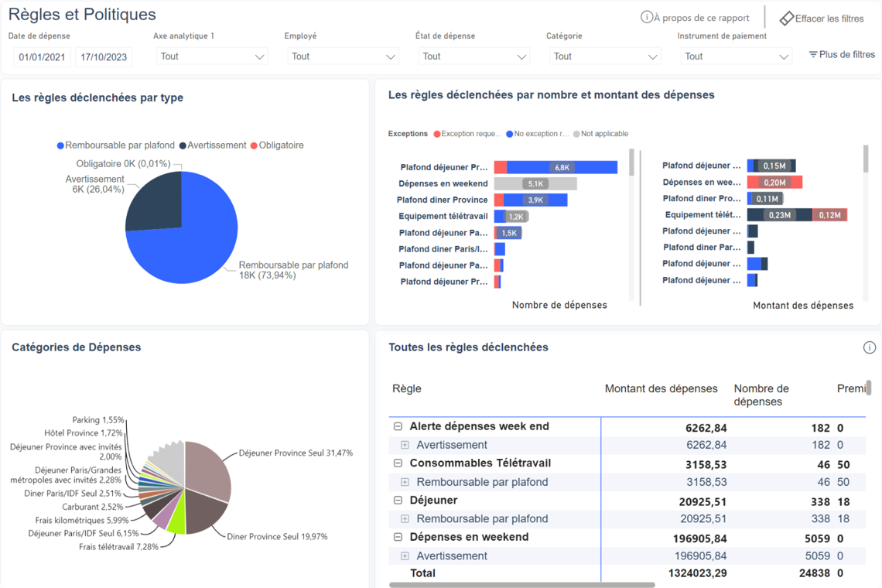The image size is (882, 588).
Task: Collapse the Alerte dépenses week end row
Action: (x=398, y=426)
